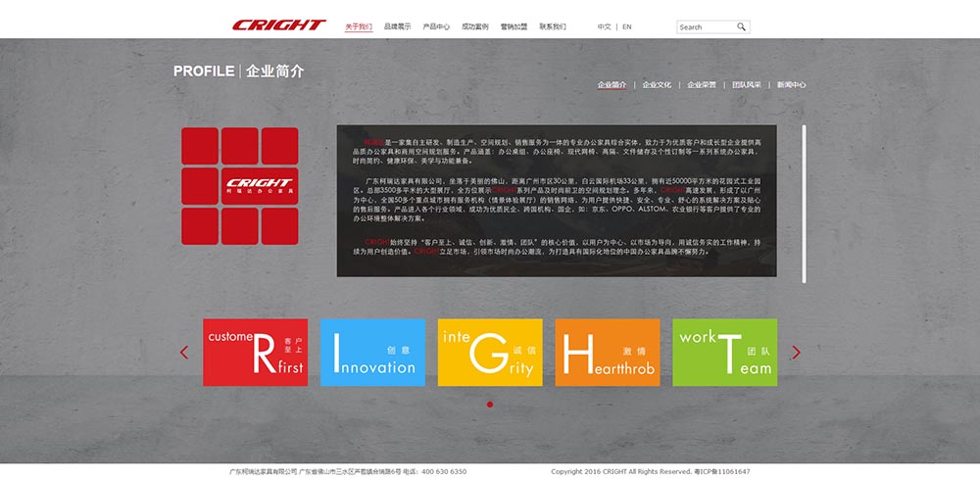Screen dimensions: 980x479
Task: Switch language to 中文
Action: [x=604, y=27]
